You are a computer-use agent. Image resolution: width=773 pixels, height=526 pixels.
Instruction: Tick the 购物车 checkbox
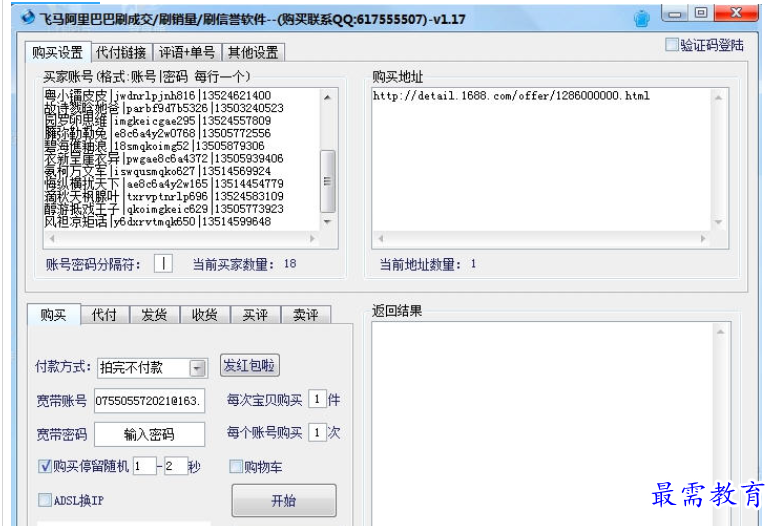[236, 466]
